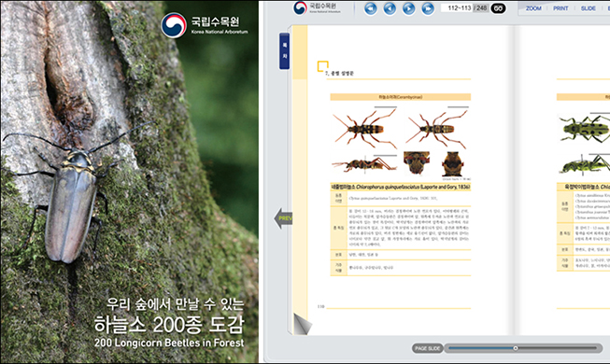The height and width of the screenshot is (364, 610).
Task: Go to the previous page with the blue arrow
Action: tap(390, 8)
